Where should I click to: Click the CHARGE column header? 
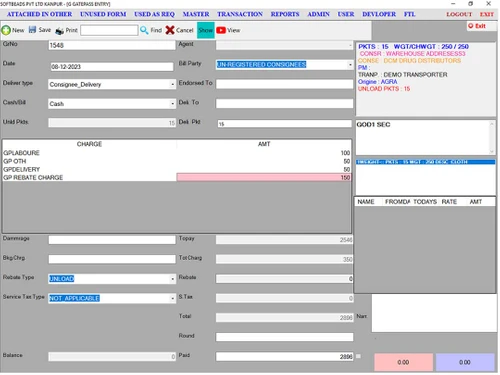(89, 144)
